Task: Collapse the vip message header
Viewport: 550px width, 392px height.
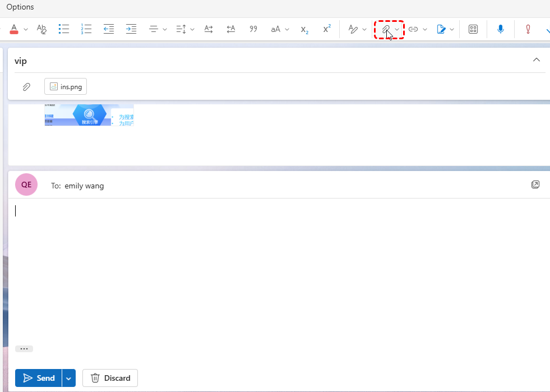Action: pos(537,59)
